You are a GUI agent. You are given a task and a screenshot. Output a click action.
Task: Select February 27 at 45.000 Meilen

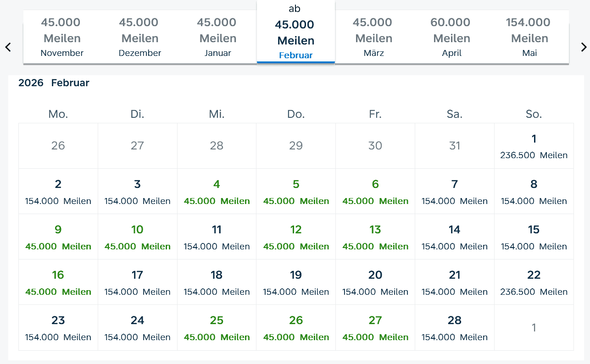(x=375, y=327)
